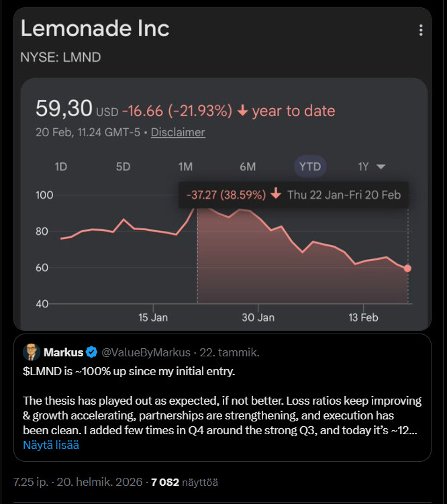
Task: Select the 1M chart range
Action: tap(185, 166)
